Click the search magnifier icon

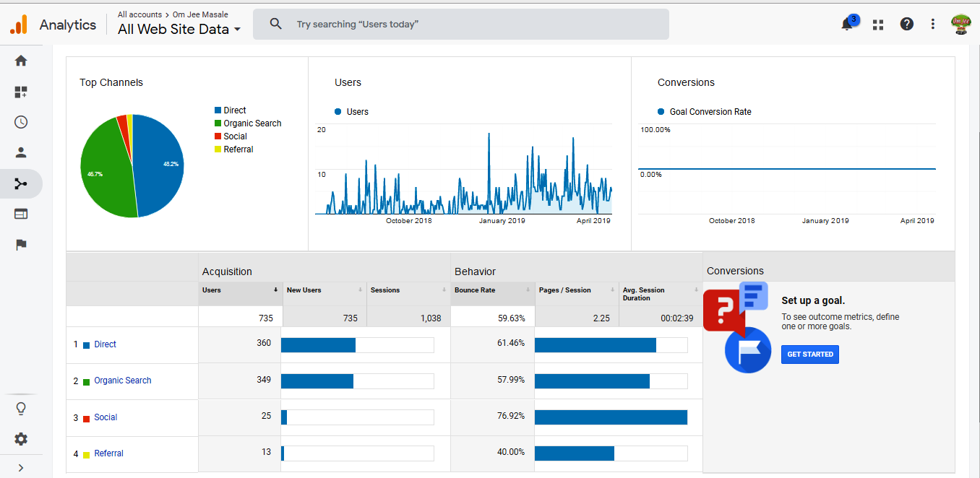pyautogui.click(x=275, y=24)
